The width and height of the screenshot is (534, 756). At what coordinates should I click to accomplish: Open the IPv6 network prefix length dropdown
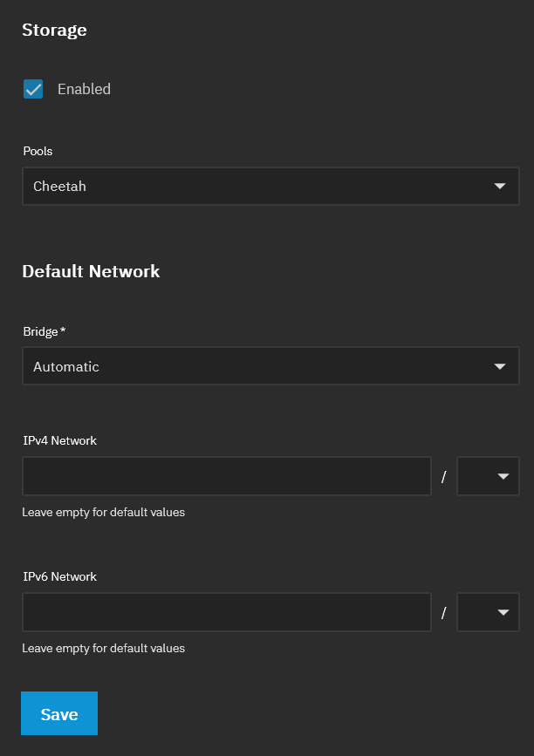[x=488, y=612]
